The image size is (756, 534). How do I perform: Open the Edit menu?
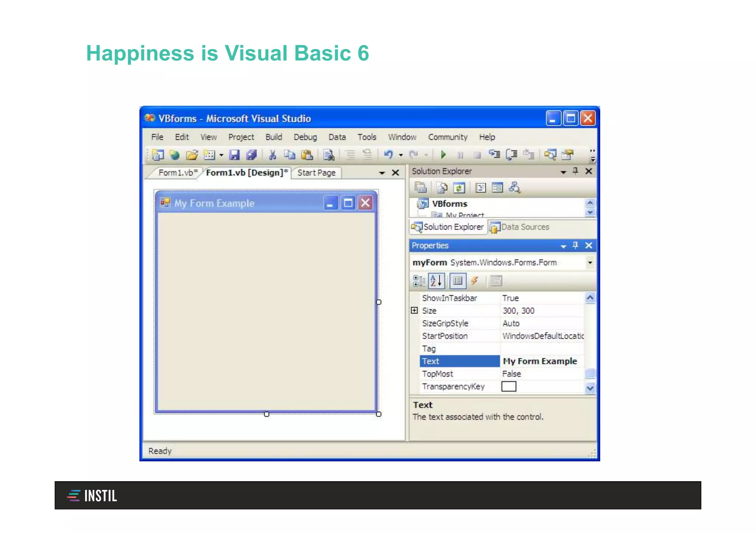(x=182, y=137)
